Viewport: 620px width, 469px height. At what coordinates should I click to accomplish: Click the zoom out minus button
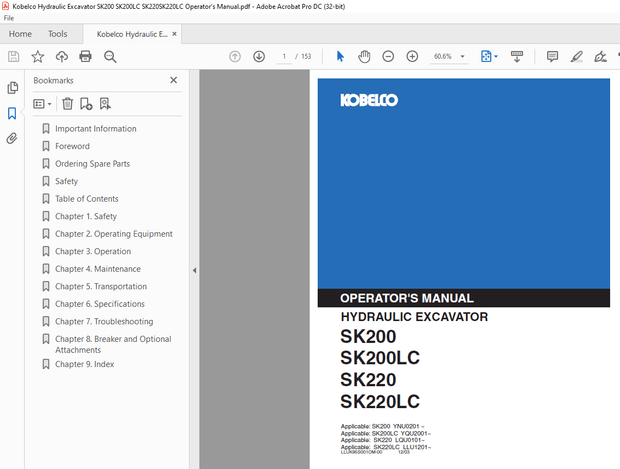388,56
